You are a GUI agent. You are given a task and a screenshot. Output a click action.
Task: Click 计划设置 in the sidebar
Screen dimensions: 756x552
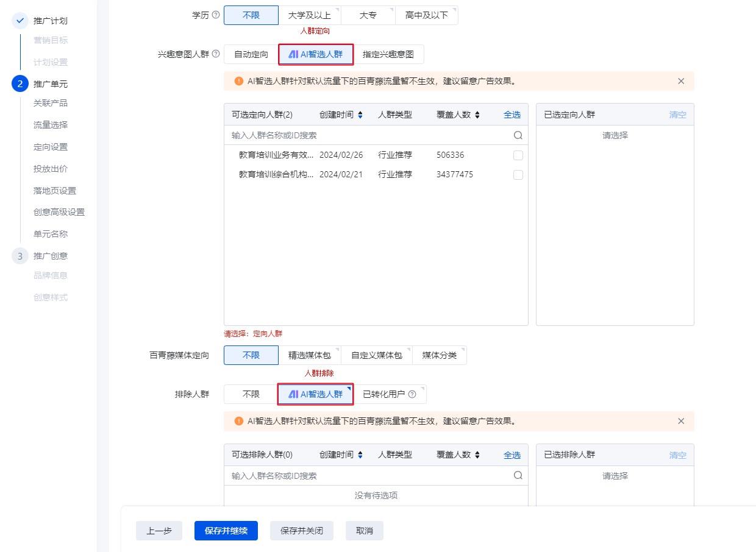[51, 62]
